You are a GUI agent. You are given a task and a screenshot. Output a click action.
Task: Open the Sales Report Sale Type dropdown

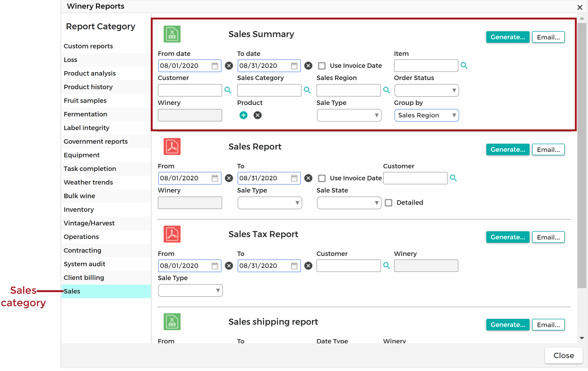tap(270, 203)
